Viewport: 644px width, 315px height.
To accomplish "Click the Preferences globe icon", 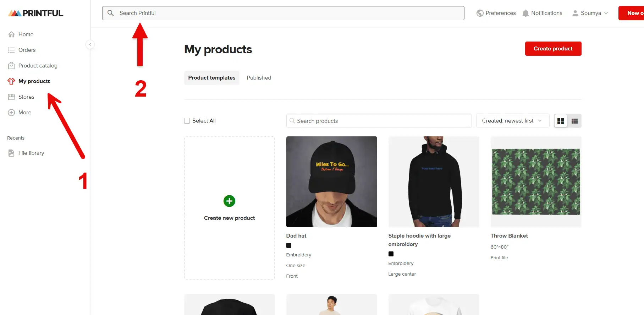I will (480, 13).
